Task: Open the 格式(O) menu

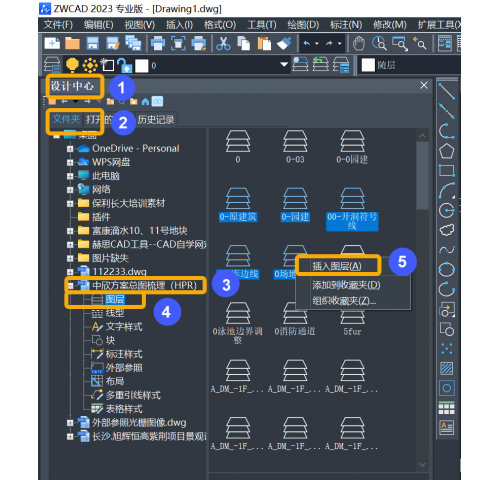Action: [x=220, y=25]
